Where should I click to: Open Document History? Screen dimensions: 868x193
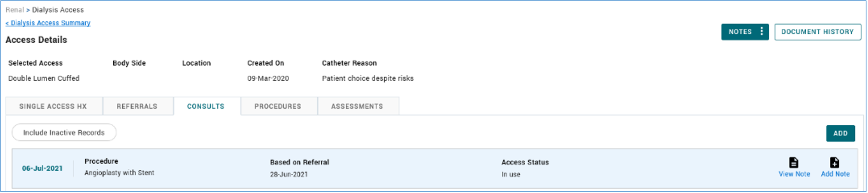pos(818,32)
